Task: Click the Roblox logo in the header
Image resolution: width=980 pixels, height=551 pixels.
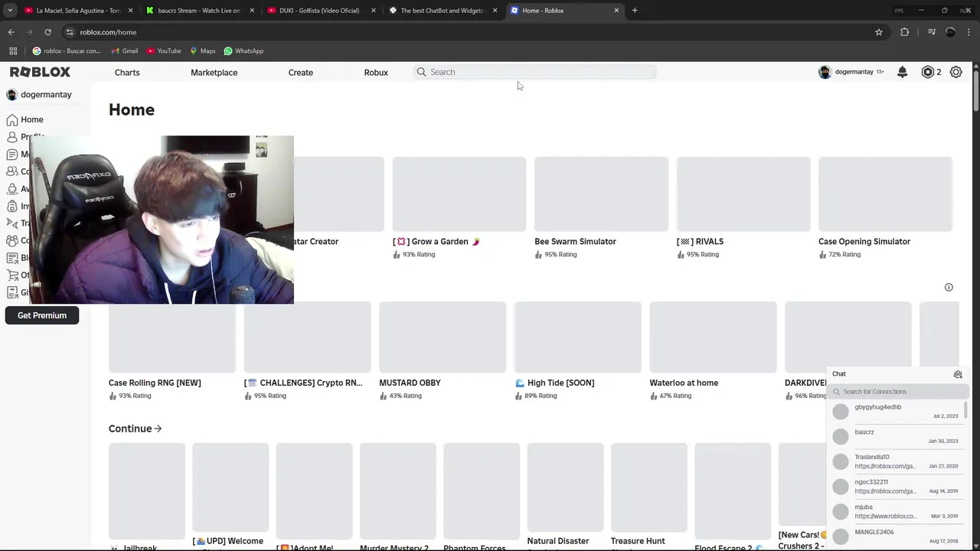Action: (40, 72)
